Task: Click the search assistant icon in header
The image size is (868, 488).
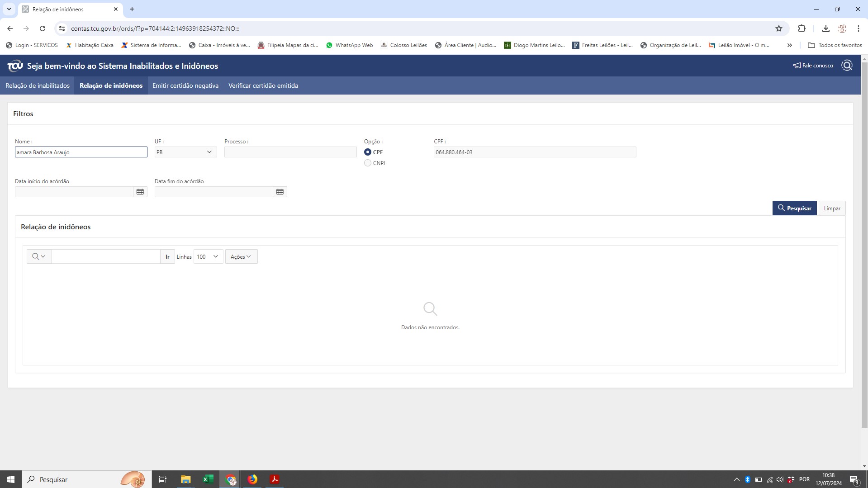Action: pyautogui.click(x=847, y=66)
